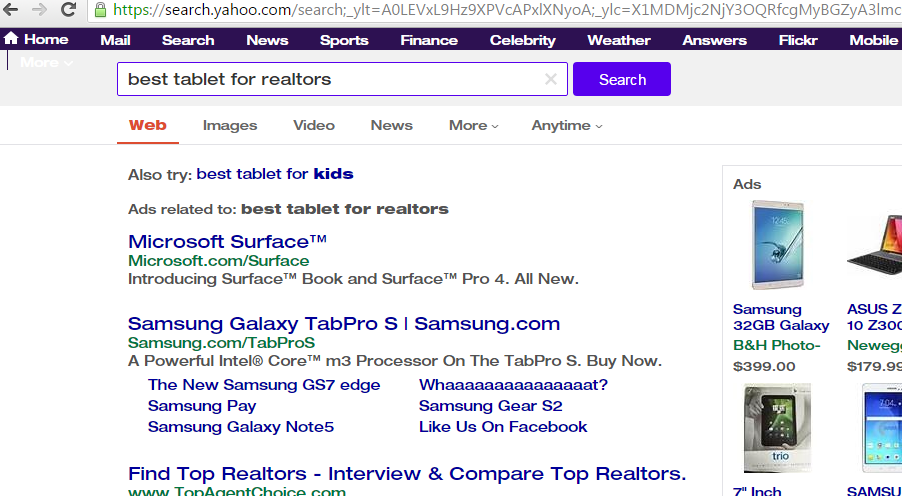Open Finance in the Yahoo nav bar
This screenshot has width=902, height=496.
pyautogui.click(x=429, y=40)
